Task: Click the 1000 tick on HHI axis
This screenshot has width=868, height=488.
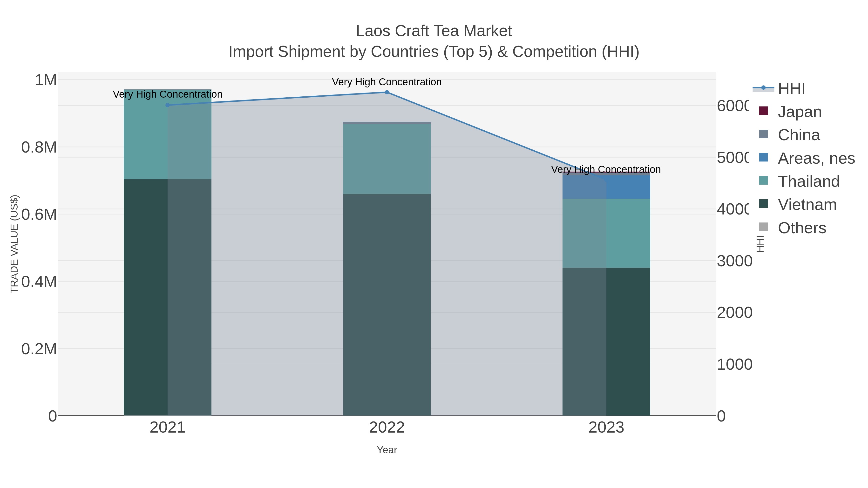Action: (x=735, y=364)
